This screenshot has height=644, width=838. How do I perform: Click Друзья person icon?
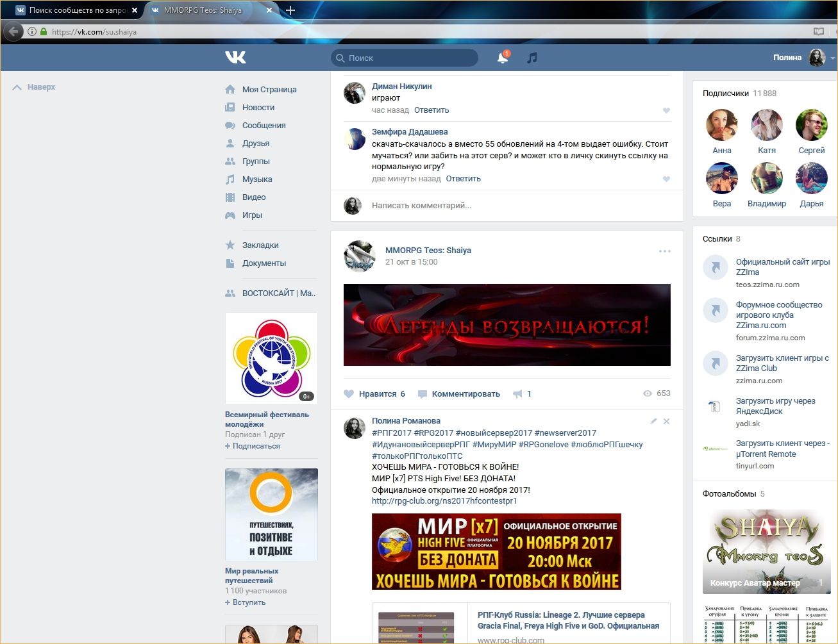(x=230, y=144)
